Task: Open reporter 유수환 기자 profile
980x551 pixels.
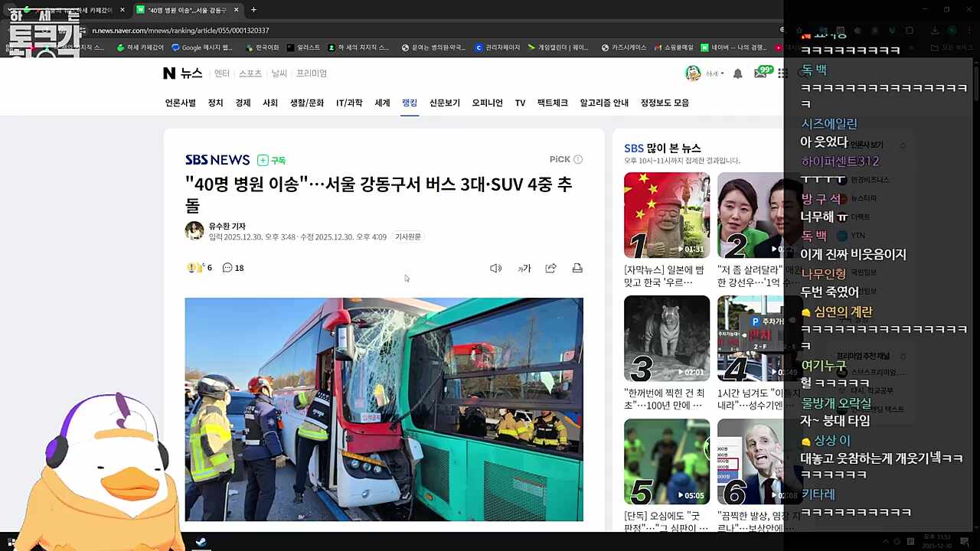Action: point(227,227)
